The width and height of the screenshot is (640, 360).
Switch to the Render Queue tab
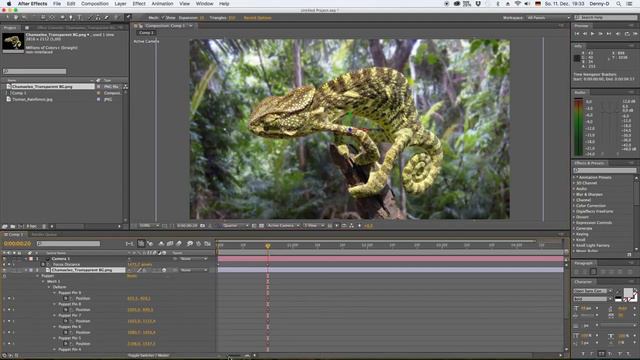[x=44, y=235]
